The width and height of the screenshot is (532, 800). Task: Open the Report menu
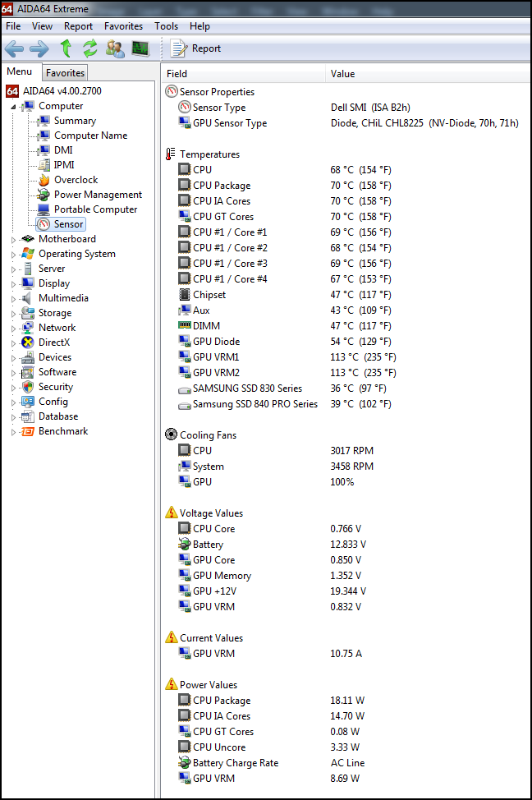[78, 26]
